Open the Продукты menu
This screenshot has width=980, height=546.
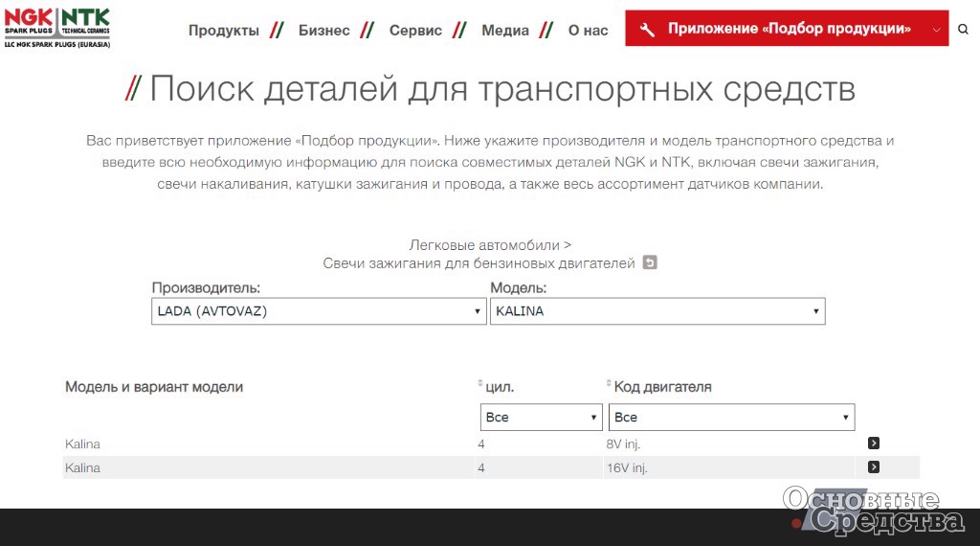224,30
